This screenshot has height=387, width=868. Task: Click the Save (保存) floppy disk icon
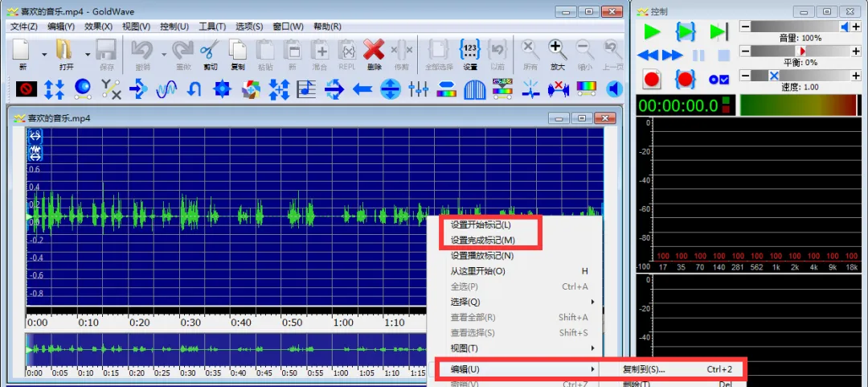point(106,50)
